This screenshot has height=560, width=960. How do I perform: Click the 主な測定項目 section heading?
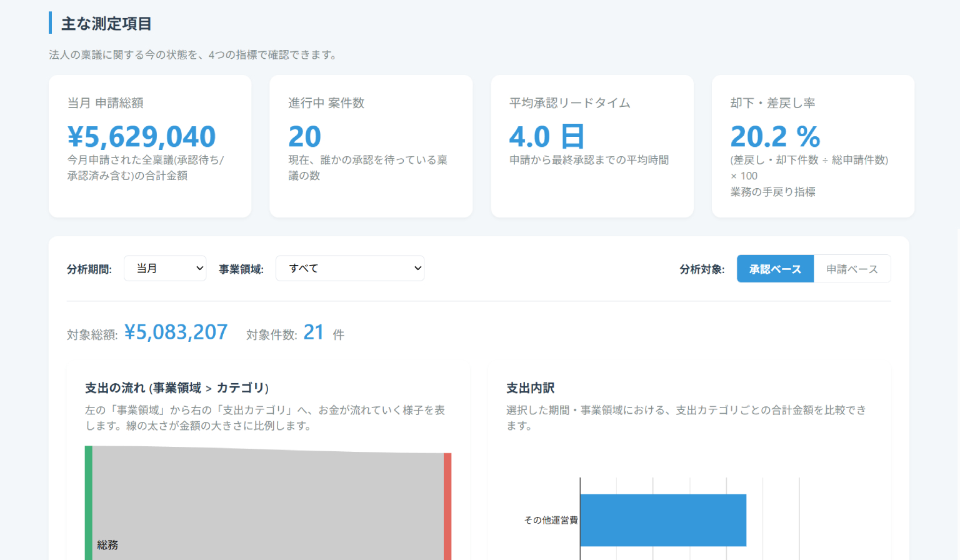click(106, 23)
